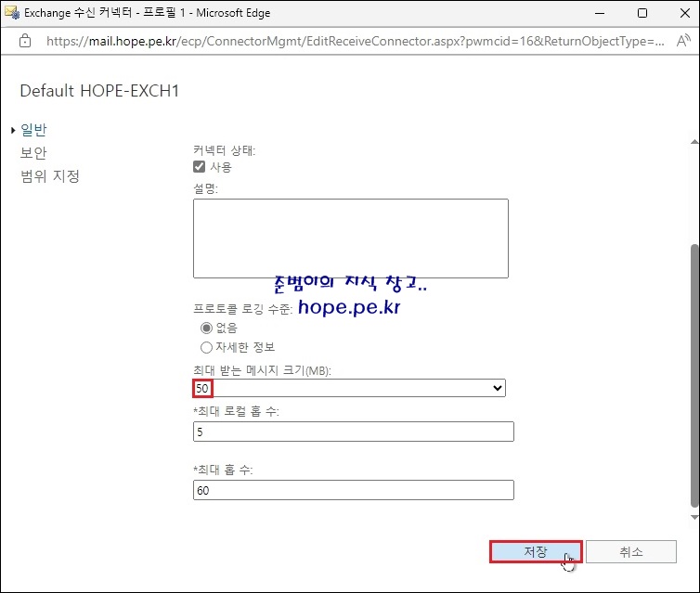Screen dimensions: 700x593
Task: Click the site lock icon in address bar
Action: (x=25, y=41)
